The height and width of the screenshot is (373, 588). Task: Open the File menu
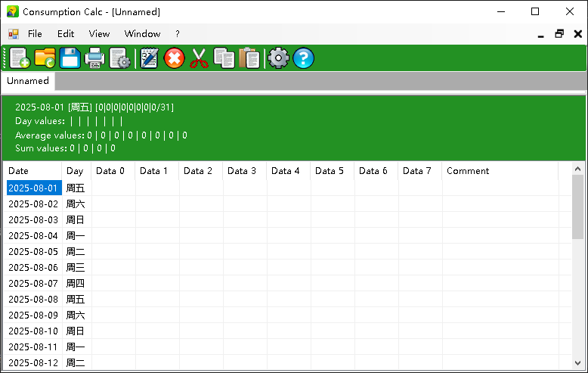(x=35, y=34)
